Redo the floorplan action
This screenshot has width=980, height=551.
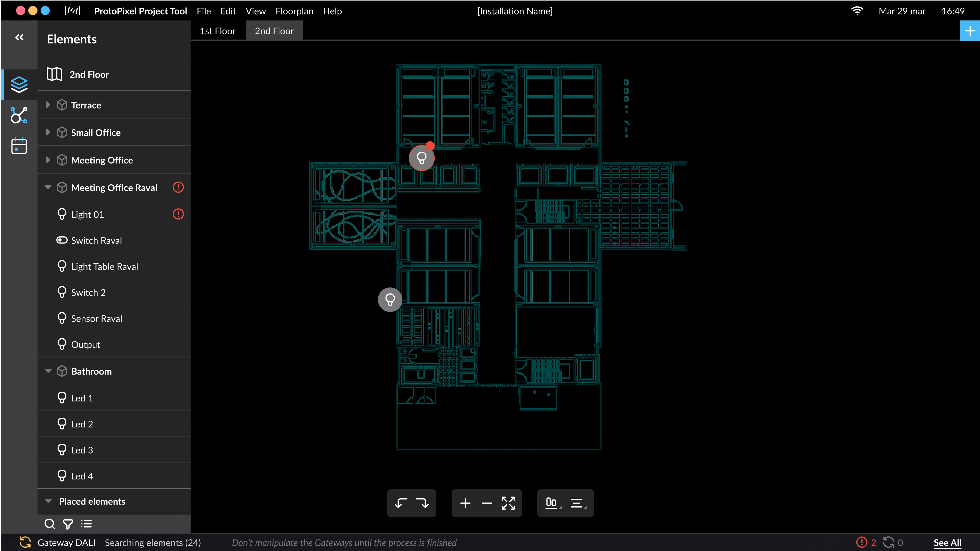pyautogui.click(x=423, y=503)
